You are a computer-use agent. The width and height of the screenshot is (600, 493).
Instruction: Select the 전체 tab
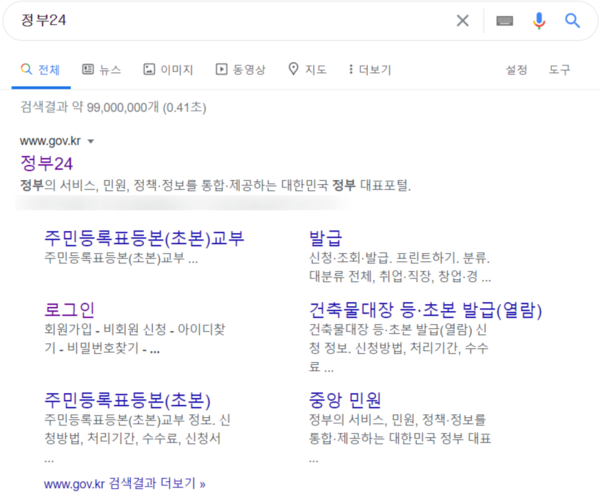pos(41,70)
